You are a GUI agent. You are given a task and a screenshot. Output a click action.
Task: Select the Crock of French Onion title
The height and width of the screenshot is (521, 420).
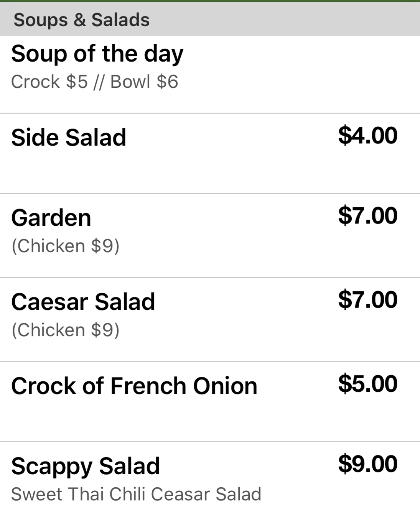click(134, 386)
